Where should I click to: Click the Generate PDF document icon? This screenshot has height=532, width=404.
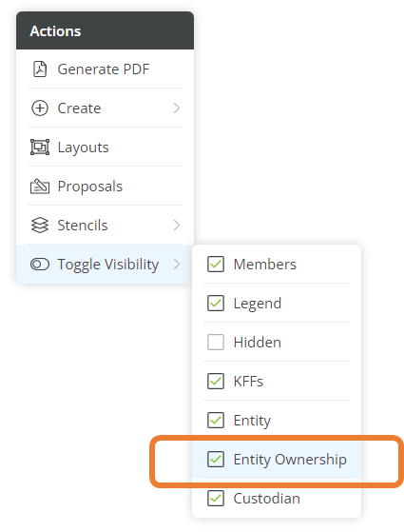click(x=40, y=69)
